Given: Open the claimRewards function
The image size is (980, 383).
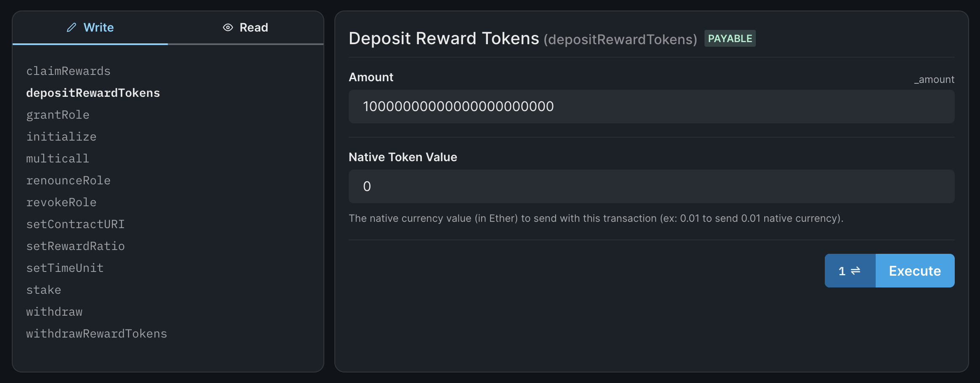Looking at the screenshot, I should point(69,71).
